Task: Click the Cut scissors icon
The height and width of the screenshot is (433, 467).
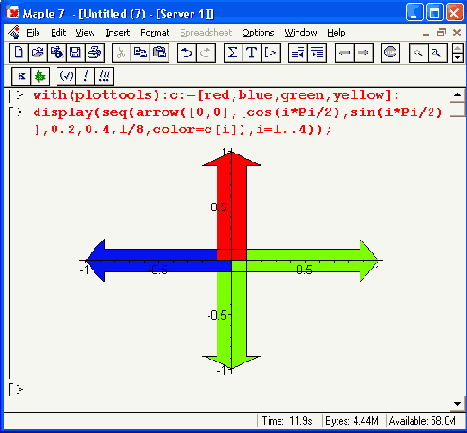Action: (x=122, y=53)
